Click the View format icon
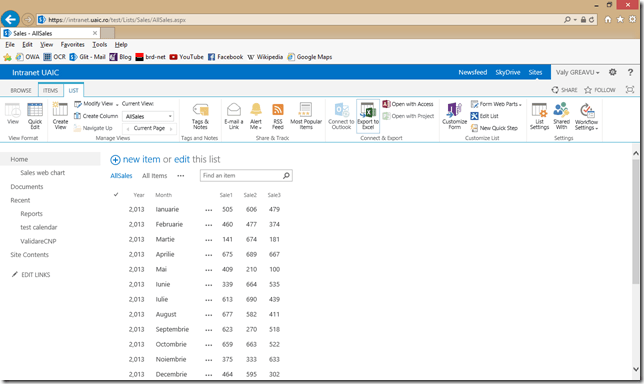The width and height of the screenshot is (644, 384). (13, 113)
